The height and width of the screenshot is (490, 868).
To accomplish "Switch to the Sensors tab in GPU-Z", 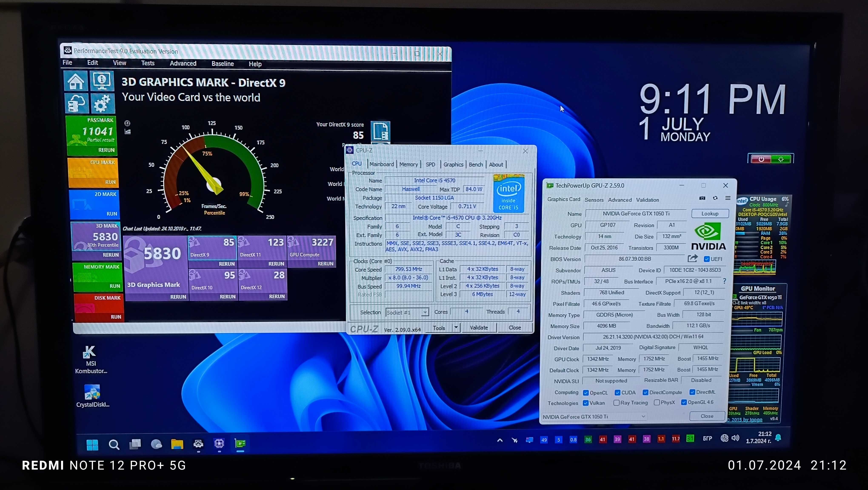I will (594, 200).
